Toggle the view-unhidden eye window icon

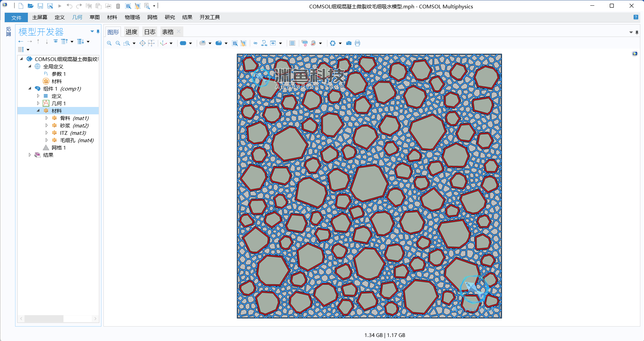[x=273, y=43]
